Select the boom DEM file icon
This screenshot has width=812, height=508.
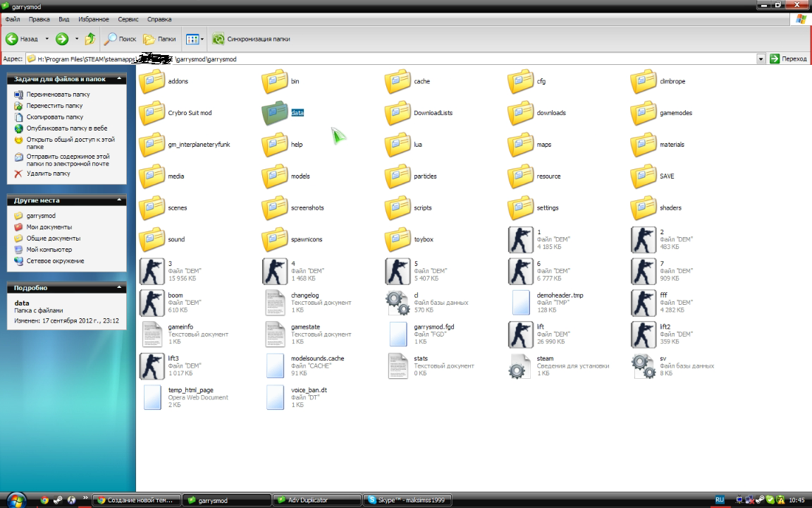click(x=152, y=303)
